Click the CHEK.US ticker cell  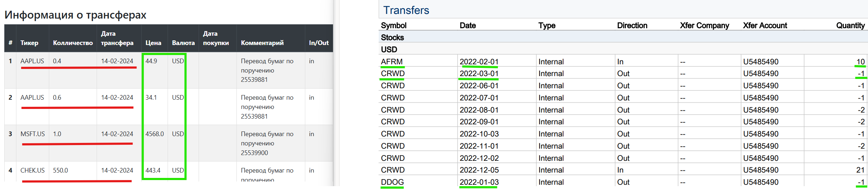[32, 170]
